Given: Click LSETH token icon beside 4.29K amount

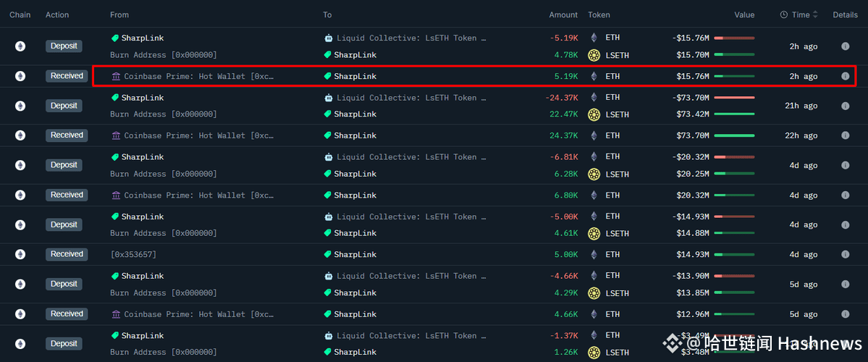Looking at the screenshot, I should [x=594, y=292].
